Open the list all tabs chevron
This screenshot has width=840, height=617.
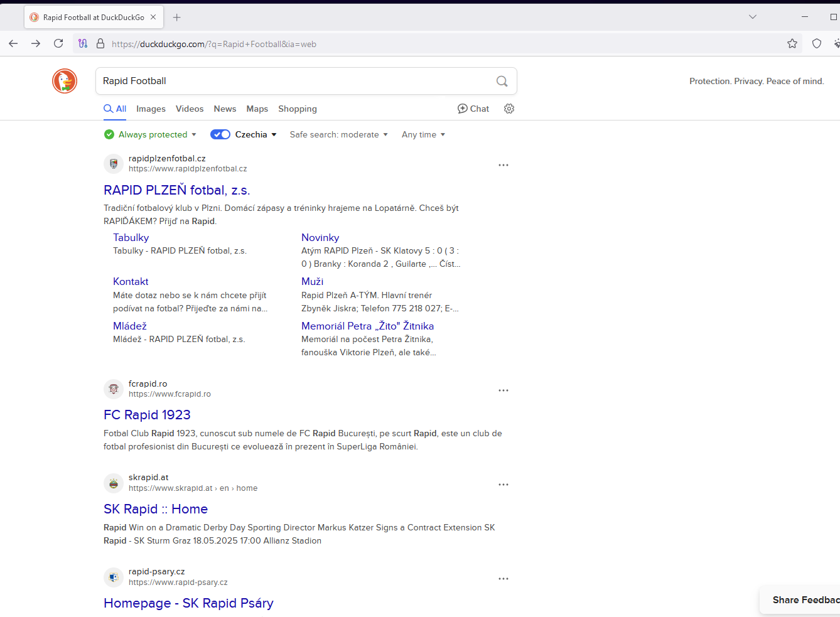753,17
